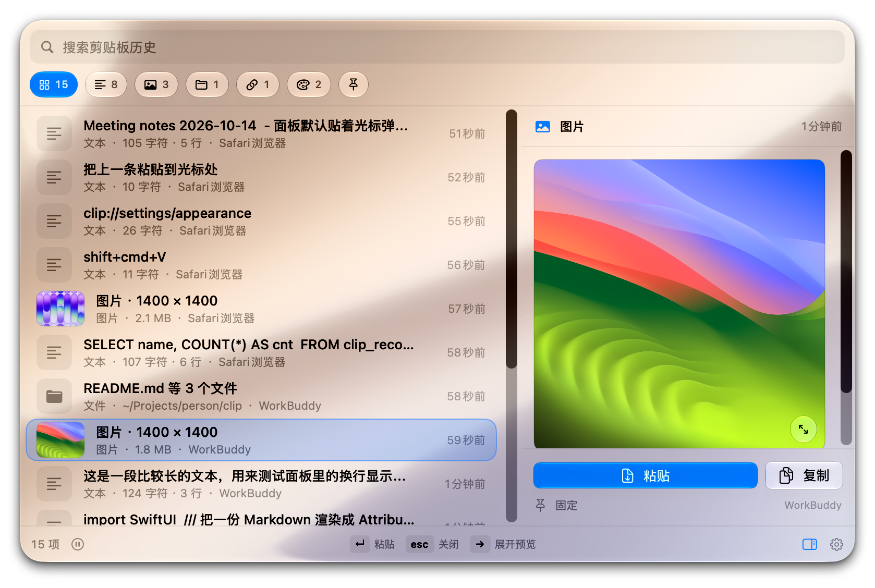Click the magnifier search icon
The width and height of the screenshot is (875, 588).
pyautogui.click(x=47, y=47)
